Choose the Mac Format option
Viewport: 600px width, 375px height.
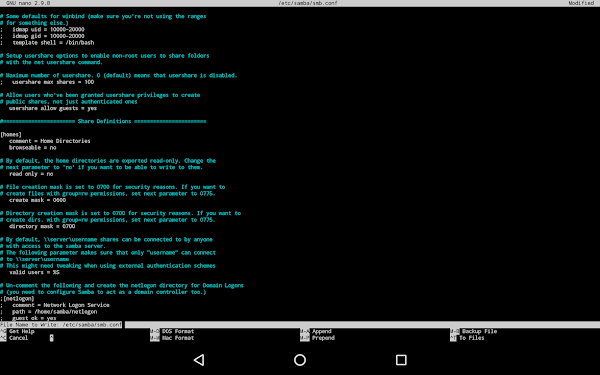click(x=172, y=338)
